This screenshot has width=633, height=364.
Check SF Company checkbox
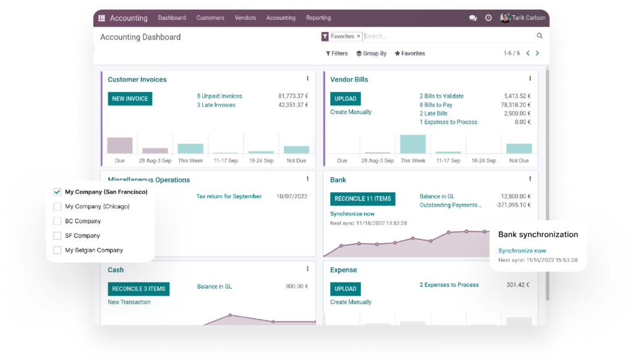tap(57, 235)
